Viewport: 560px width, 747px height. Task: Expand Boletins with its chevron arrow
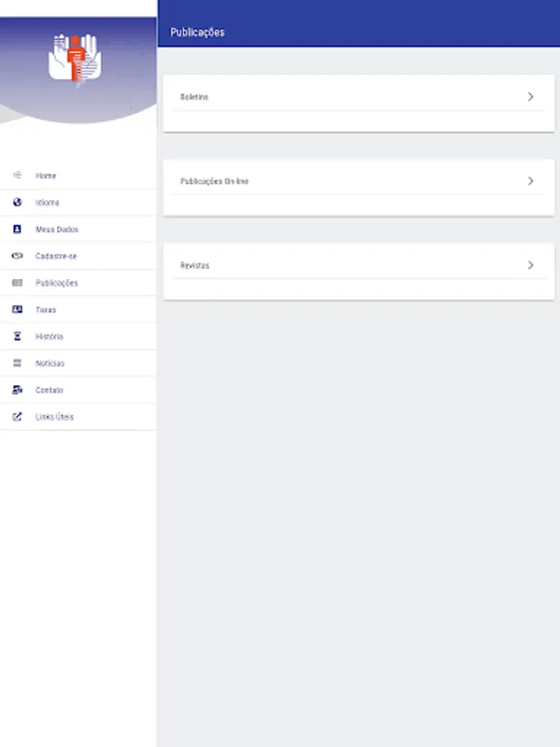(x=530, y=97)
